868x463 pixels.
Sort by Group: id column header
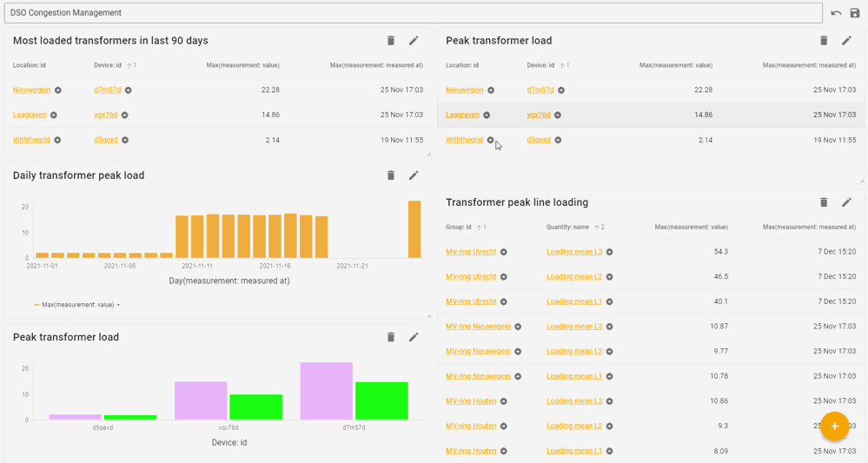pyautogui.click(x=458, y=227)
